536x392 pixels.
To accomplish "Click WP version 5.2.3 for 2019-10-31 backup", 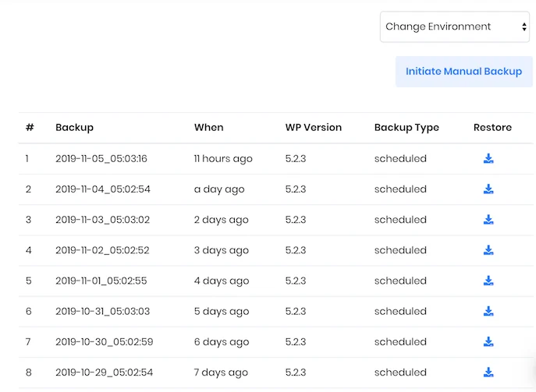I will tap(296, 312).
